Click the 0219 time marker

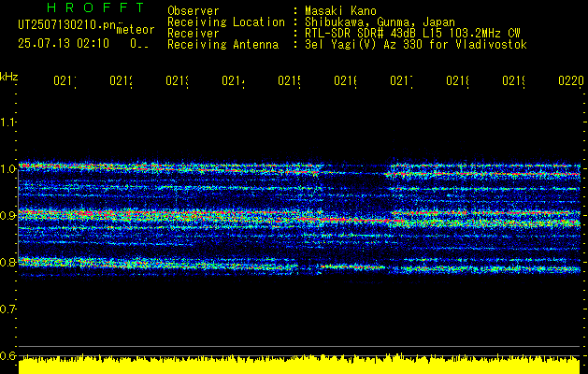pyautogui.click(x=513, y=80)
